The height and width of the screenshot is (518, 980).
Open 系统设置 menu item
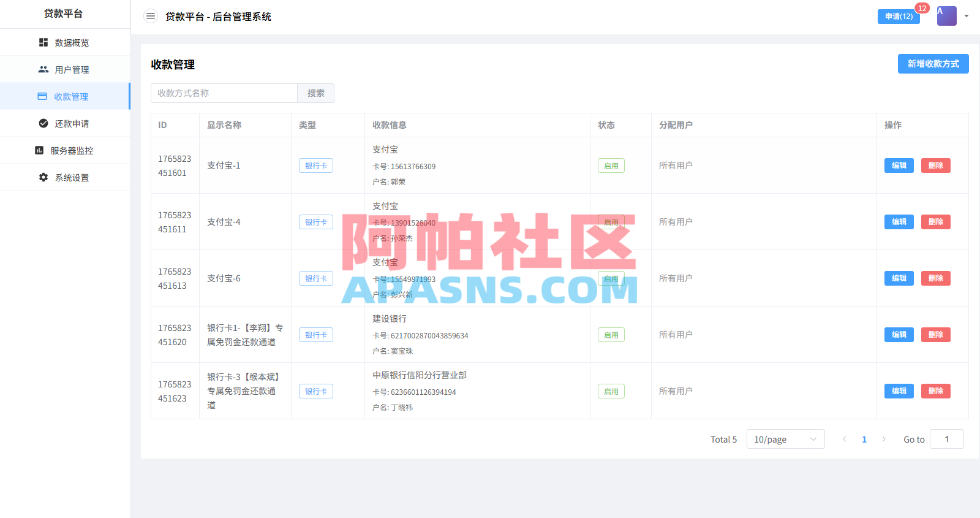[65, 177]
